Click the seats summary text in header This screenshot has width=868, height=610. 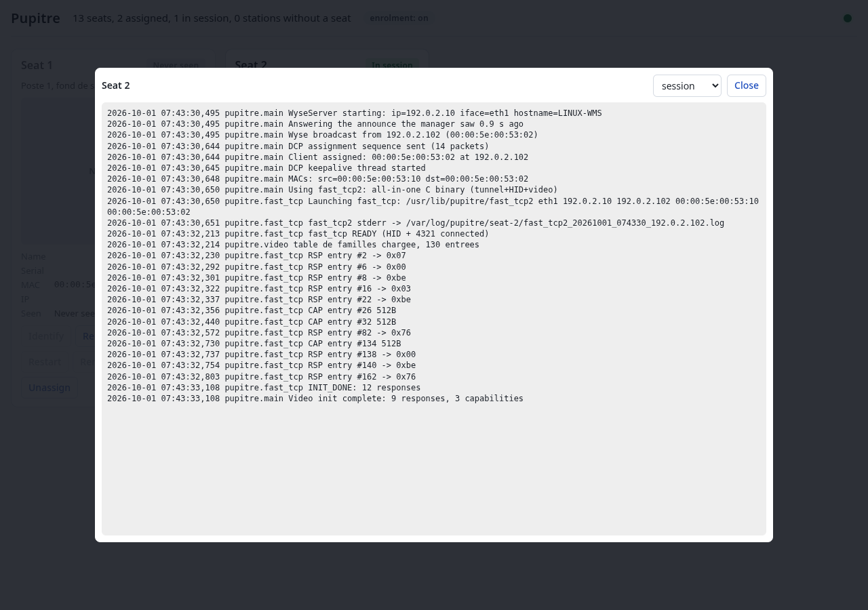click(x=212, y=18)
